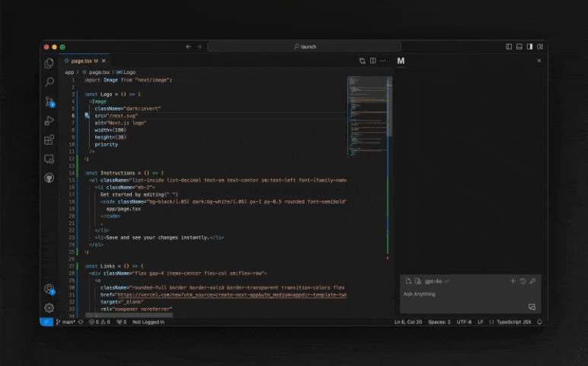Image resolution: width=588 pixels, height=366 pixels.
Task: Click the code minimap preview
Action: coord(367,117)
